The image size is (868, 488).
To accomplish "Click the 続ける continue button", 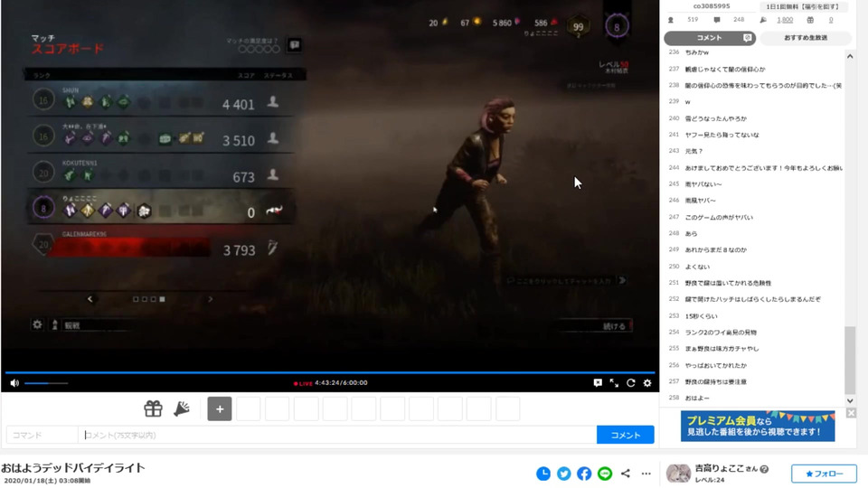I will point(615,326).
